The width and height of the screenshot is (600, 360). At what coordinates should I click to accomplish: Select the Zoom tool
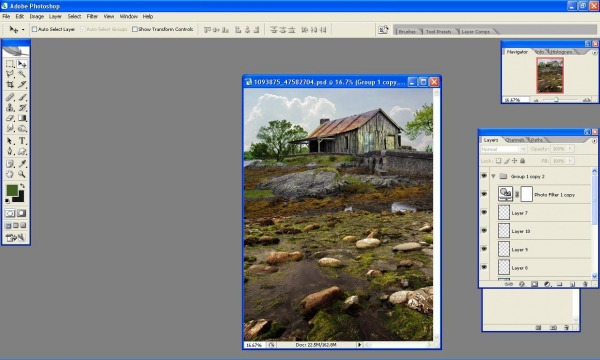click(x=22, y=174)
